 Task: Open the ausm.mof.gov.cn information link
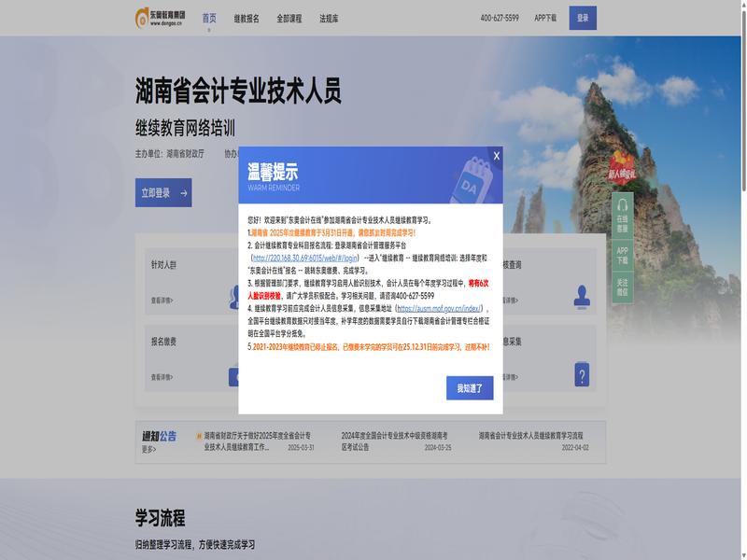[440, 307]
